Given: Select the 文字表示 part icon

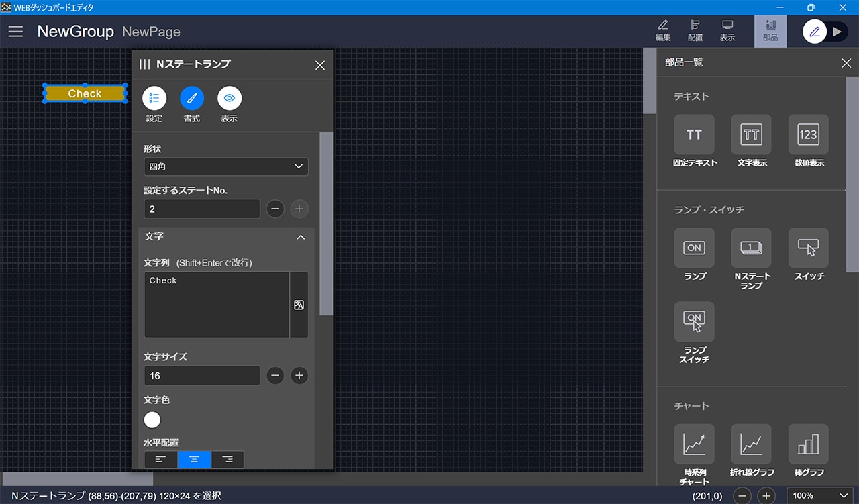Looking at the screenshot, I should pyautogui.click(x=751, y=135).
